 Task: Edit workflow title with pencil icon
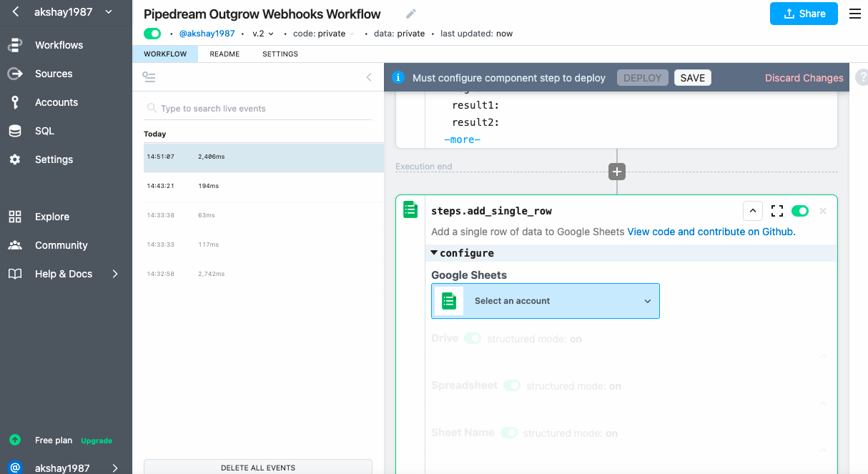(x=410, y=14)
